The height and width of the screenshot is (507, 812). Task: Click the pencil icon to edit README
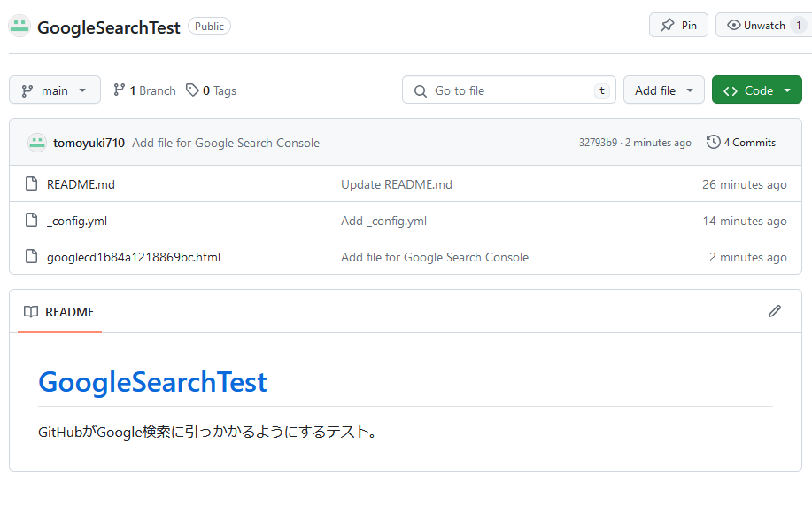775,311
